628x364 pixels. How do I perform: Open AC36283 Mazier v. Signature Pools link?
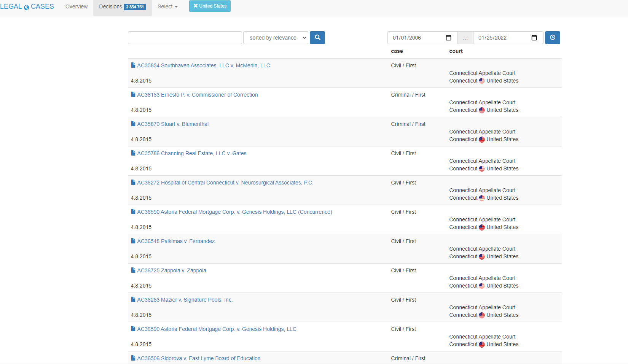[x=185, y=300]
